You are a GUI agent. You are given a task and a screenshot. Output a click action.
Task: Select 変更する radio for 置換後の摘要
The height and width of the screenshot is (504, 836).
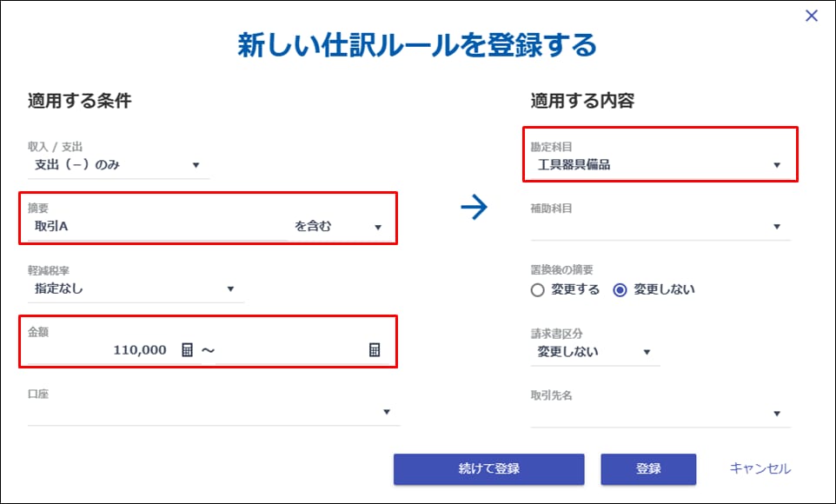click(x=538, y=290)
